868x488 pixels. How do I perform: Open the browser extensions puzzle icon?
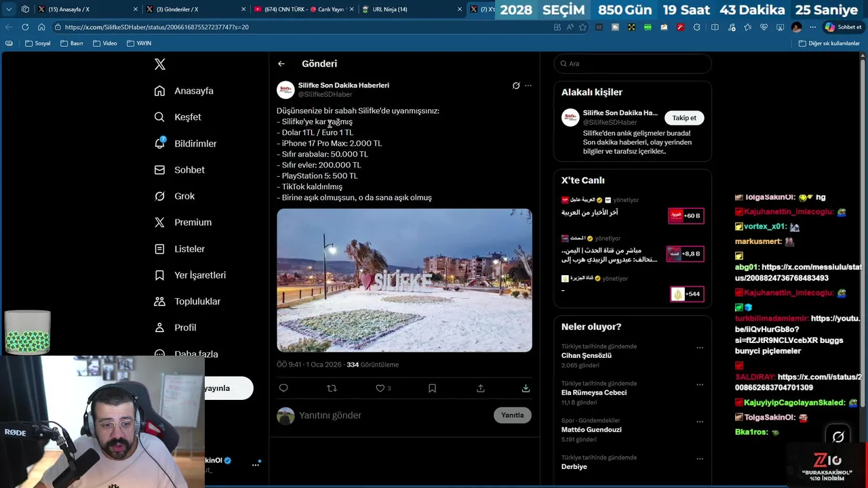696,27
